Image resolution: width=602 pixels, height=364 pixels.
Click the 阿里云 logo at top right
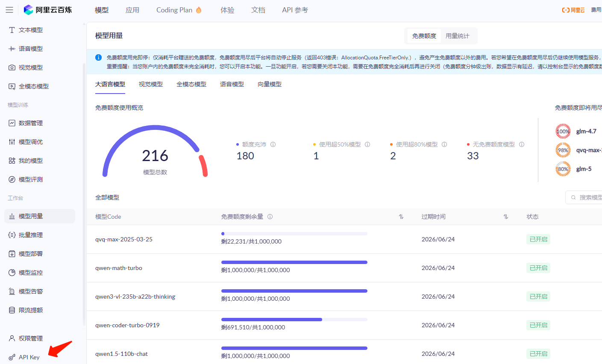573,10
